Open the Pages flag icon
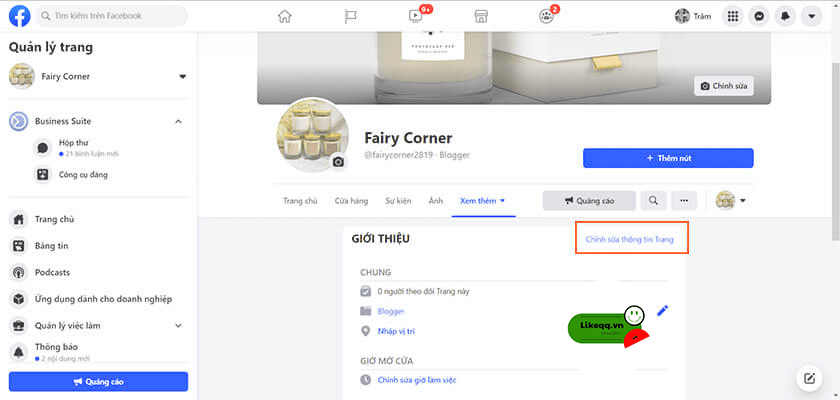Image resolution: width=840 pixels, height=400 pixels. coord(350,16)
